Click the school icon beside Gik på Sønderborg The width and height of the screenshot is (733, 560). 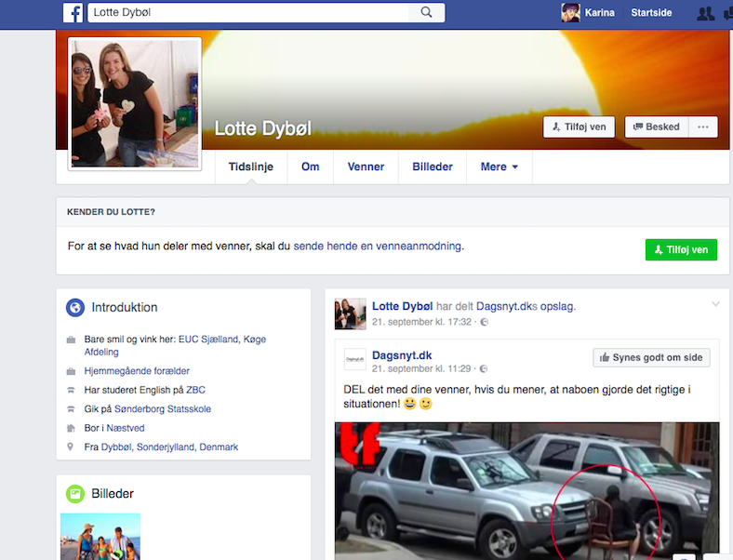71,409
